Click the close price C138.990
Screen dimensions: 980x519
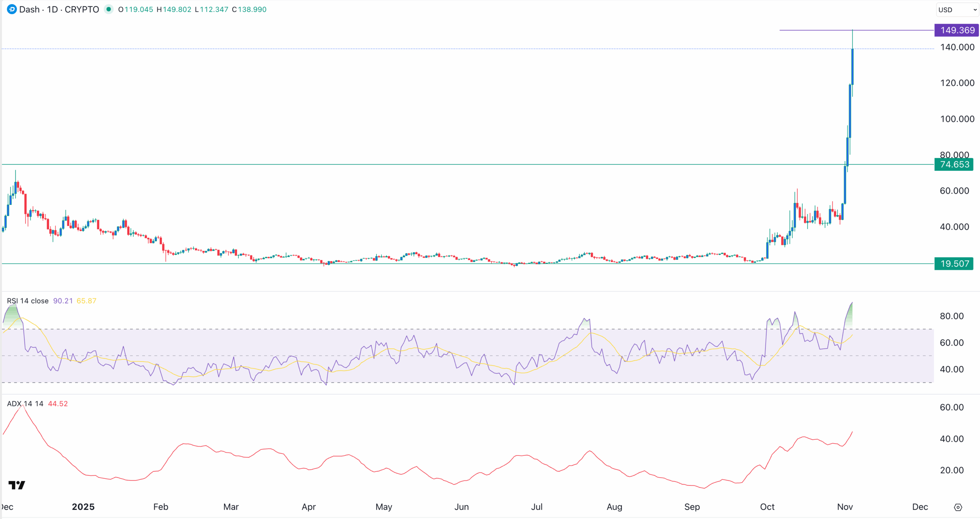[x=249, y=9]
